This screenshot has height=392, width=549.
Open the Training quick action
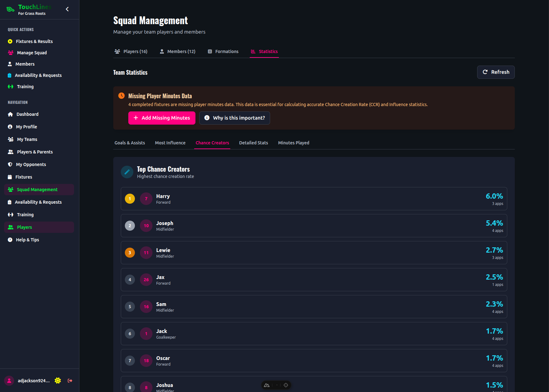click(25, 87)
